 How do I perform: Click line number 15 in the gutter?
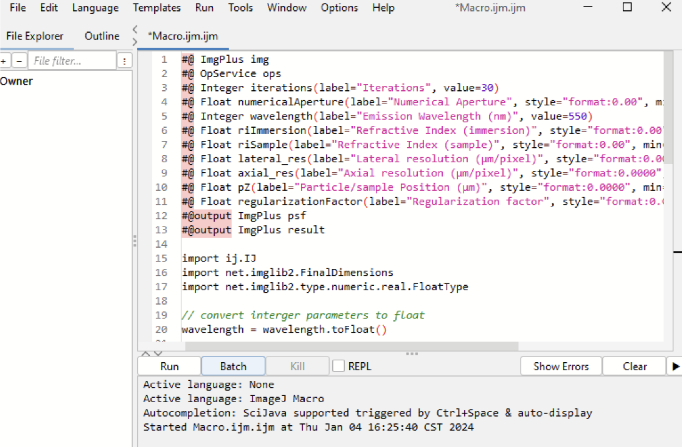(x=161, y=258)
